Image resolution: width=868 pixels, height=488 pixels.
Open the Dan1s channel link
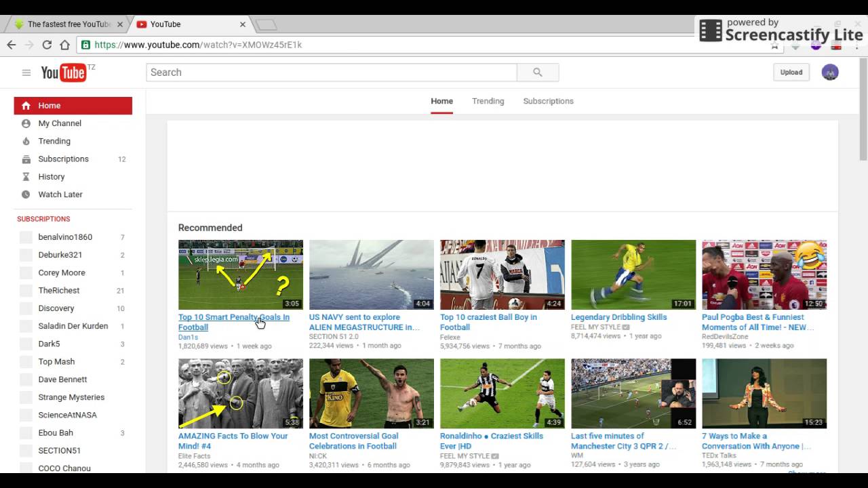pos(188,337)
